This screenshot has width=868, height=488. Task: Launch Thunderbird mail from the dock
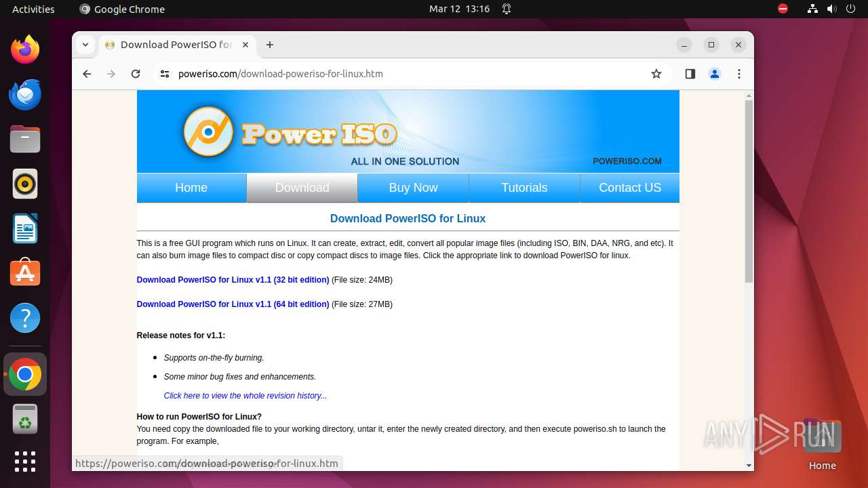pyautogui.click(x=25, y=94)
